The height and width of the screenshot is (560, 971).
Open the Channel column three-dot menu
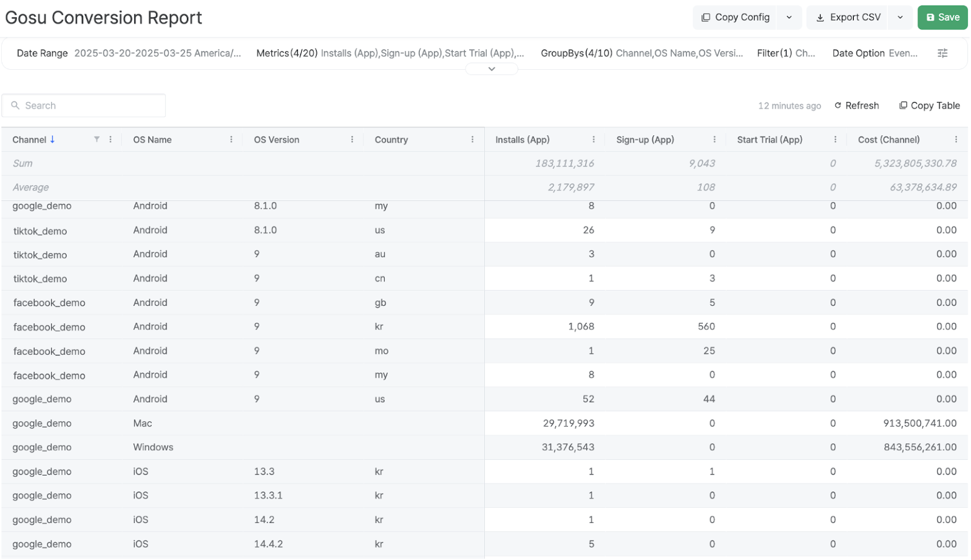point(110,140)
